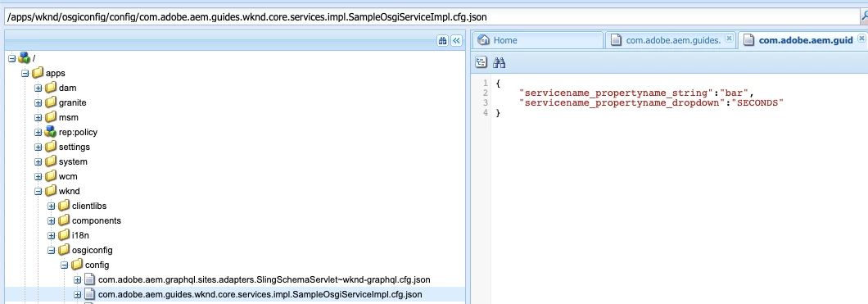Collapse the apps folder expander
Image resolution: width=868 pixels, height=304 pixels.
[x=25, y=73]
